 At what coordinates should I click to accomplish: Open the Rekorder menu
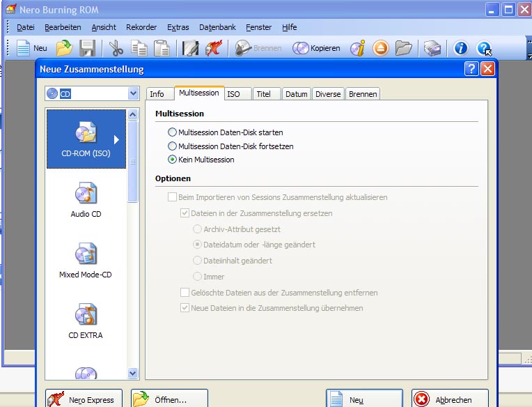(x=141, y=27)
